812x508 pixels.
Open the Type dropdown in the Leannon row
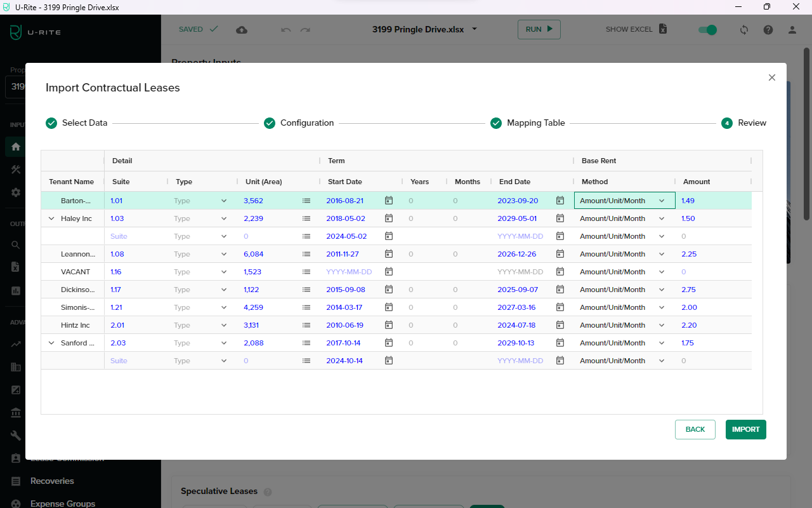point(223,253)
